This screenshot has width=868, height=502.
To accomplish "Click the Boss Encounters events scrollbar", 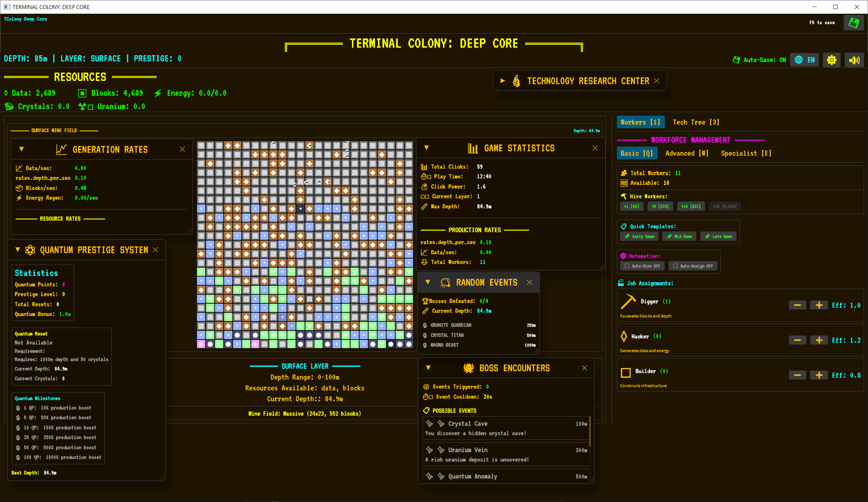I will point(590,432).
